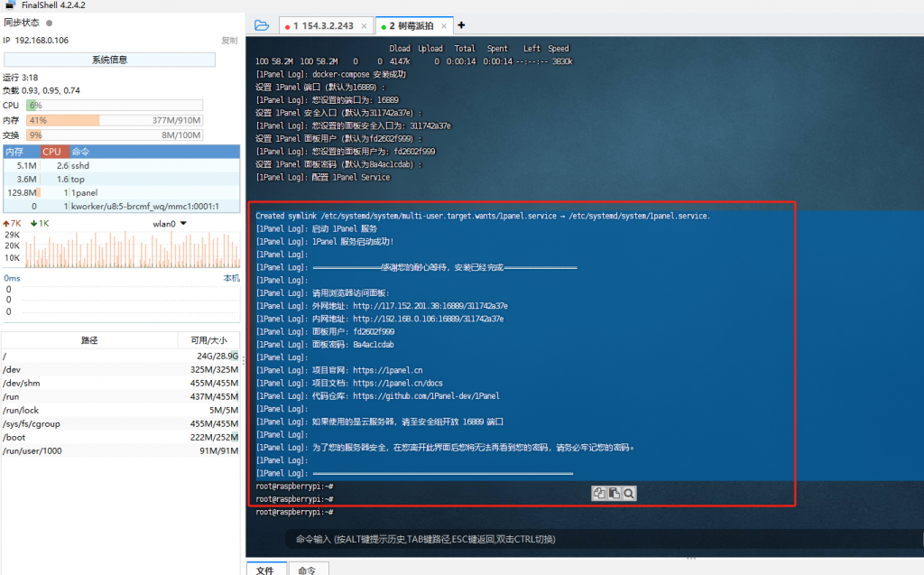
Task: Open the wlan0 network interface dropdown
Action: click(170, 224)
